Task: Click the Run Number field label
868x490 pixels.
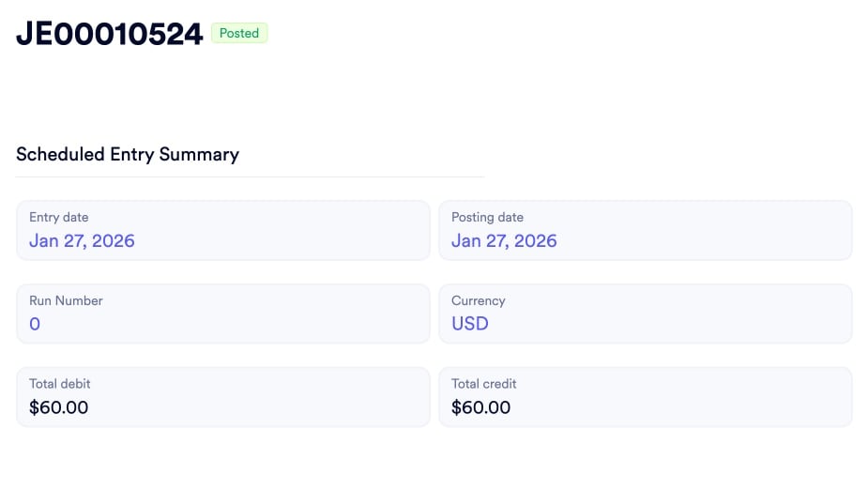Action: click(66, 300)
